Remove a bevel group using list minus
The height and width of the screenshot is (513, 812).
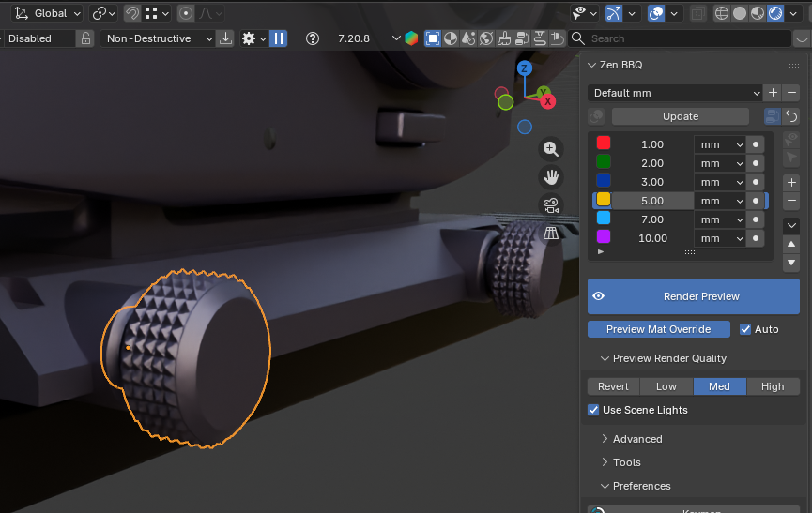click(791, 201)
